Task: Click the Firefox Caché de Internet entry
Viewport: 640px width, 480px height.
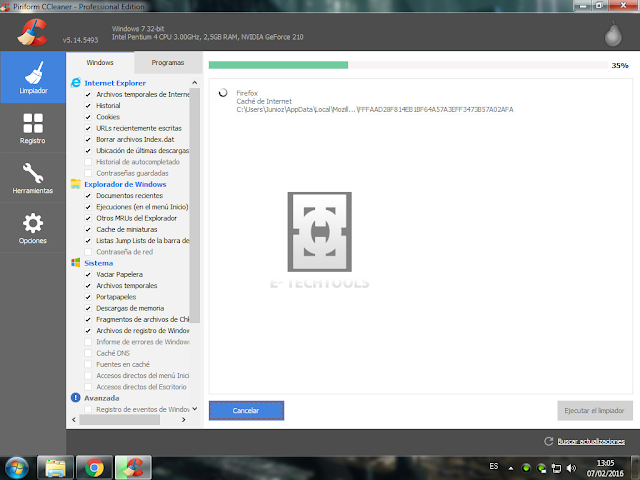Action: tap(375, 101)
